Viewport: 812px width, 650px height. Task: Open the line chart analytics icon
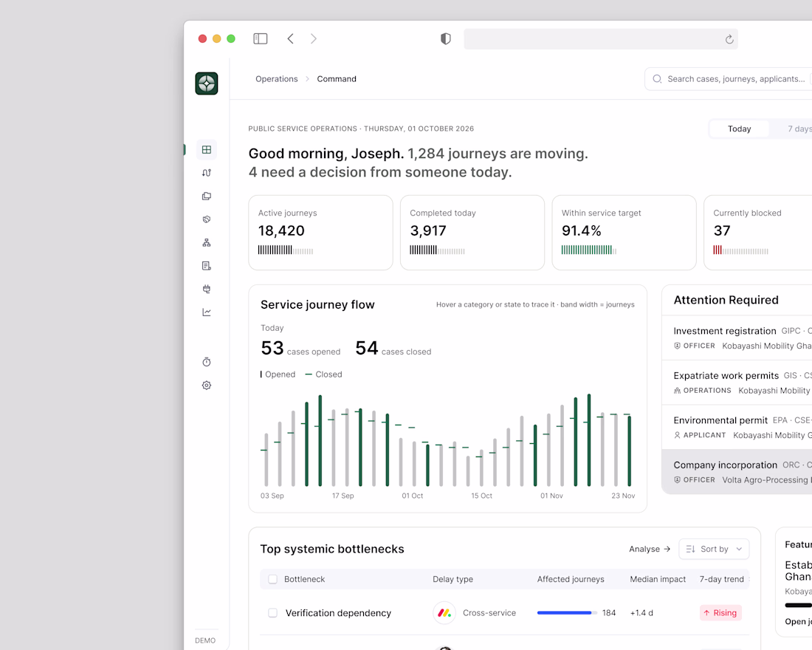[x=207, y=312]
